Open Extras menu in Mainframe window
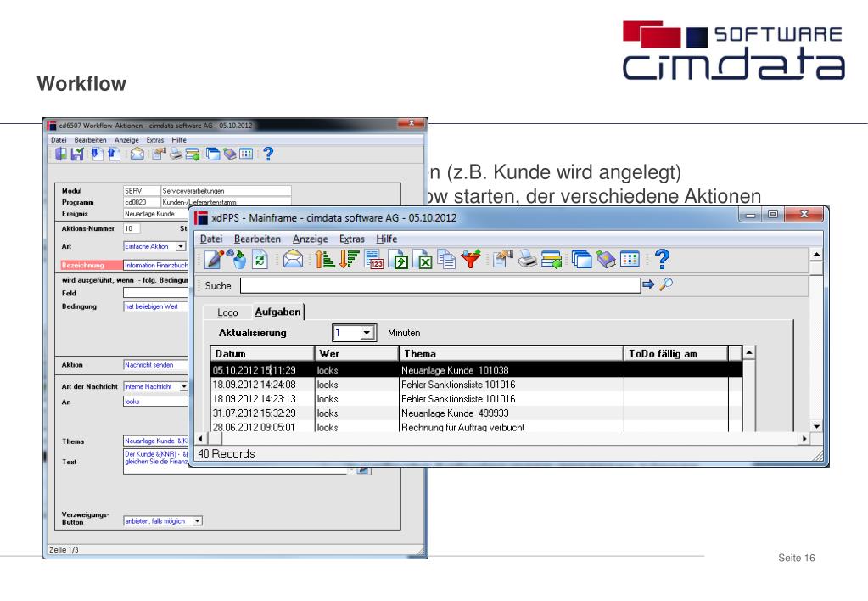 coord(352,239)
